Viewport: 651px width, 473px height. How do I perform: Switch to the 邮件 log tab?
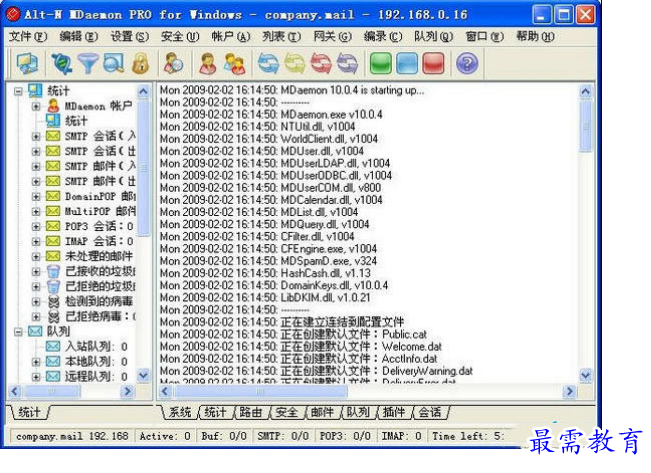coord(322,412)
